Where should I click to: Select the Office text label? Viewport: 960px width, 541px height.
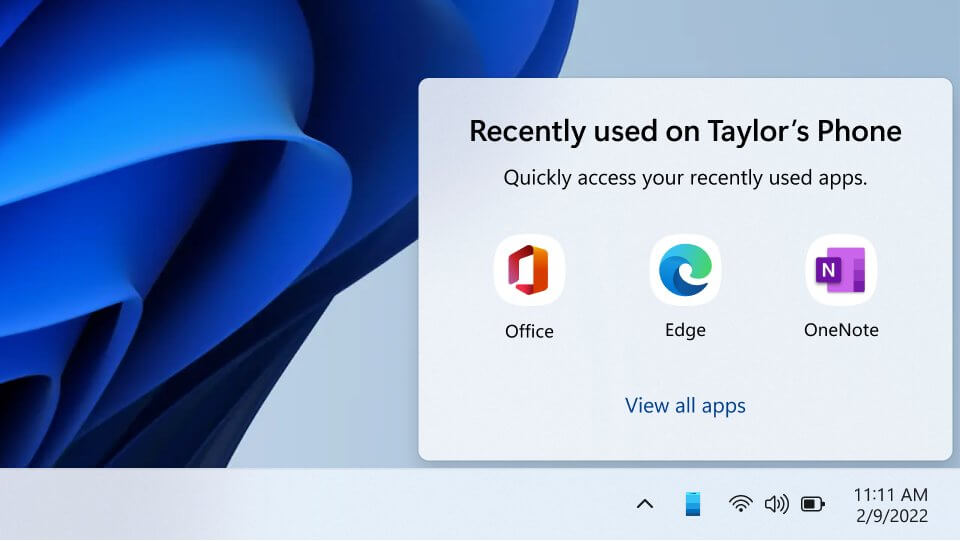(529, 331)
